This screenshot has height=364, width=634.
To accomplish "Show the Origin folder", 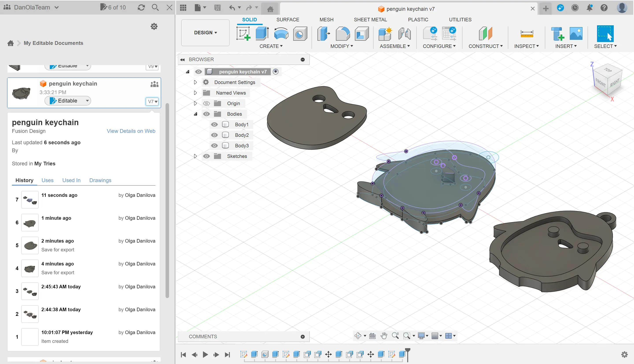I will tap(206, 104).
